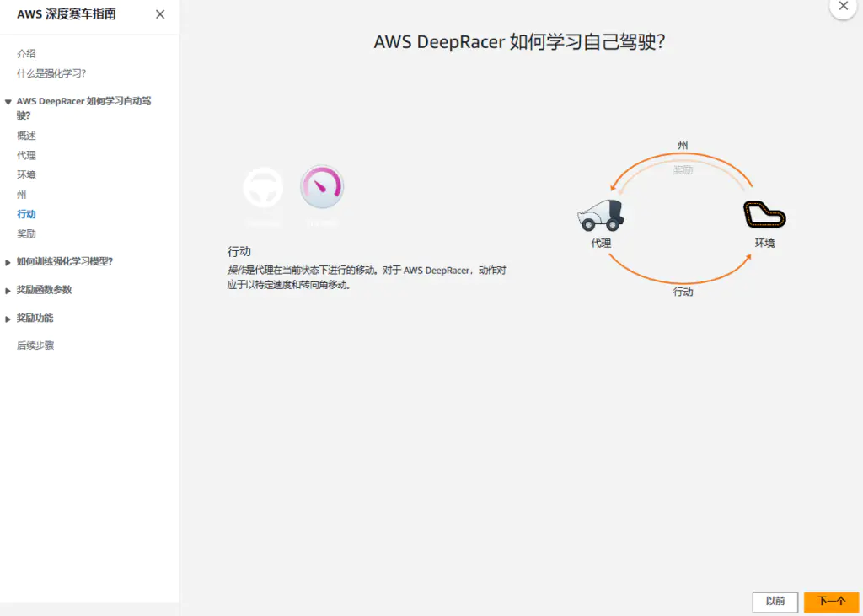This screenshot has height=616, width=863.
Task: Select the highlighted 行动 sidebar item
Action: [26, 214]
